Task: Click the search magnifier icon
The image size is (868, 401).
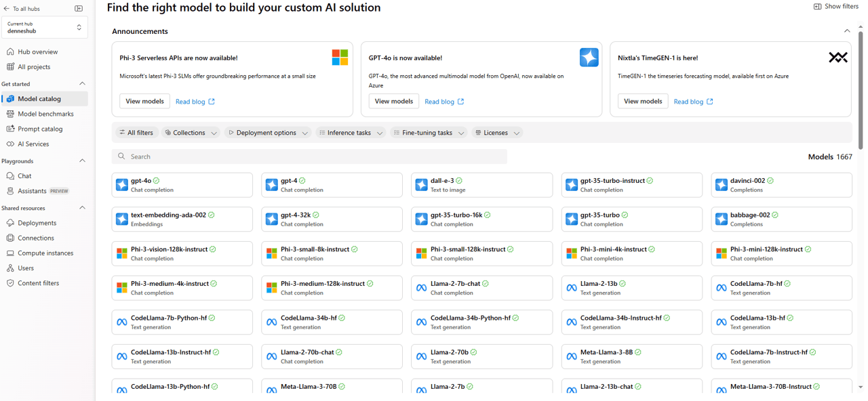Action: [x=121, y=156]
